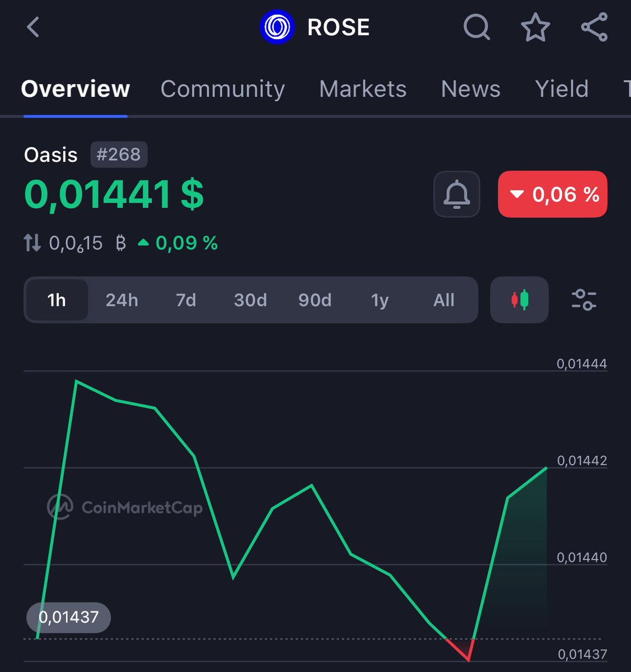The image size is (631, 672).
Task: Select the 7d chart range
Action: pos(186,300)
